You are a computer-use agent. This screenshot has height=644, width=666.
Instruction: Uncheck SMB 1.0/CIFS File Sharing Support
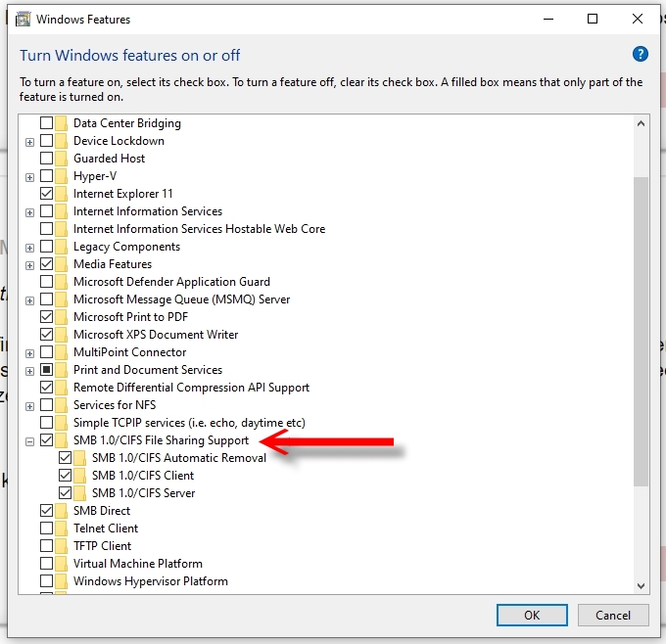46,440
